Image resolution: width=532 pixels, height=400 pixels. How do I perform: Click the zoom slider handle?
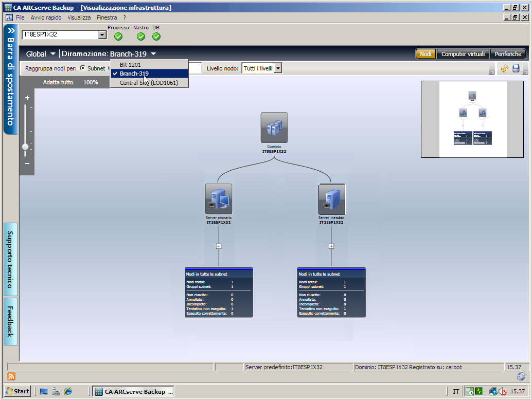tap(25, 147)
